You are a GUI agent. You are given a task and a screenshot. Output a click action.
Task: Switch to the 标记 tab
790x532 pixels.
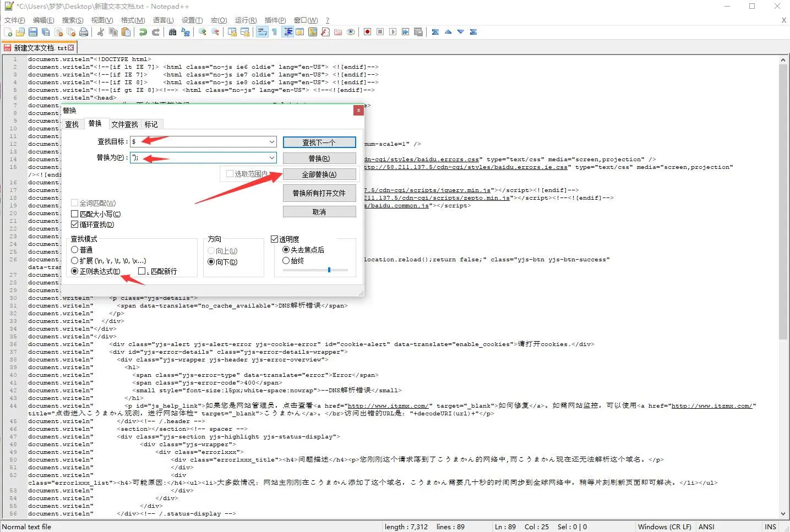tap(151, 124)
